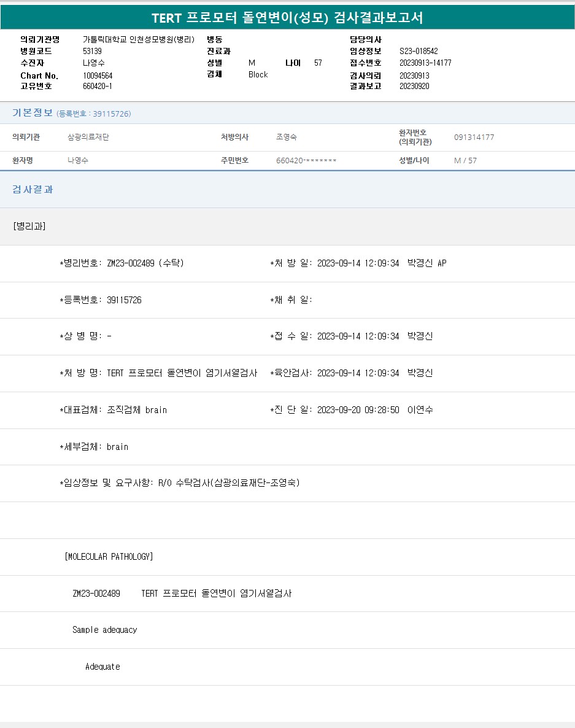
Task: Click prescribing doctor name 조영숙
Action: pos(287,137)
